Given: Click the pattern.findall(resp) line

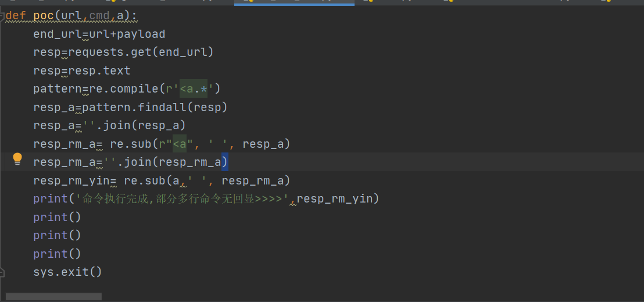Looking at the screenshot, I should [x=130, y=107].
